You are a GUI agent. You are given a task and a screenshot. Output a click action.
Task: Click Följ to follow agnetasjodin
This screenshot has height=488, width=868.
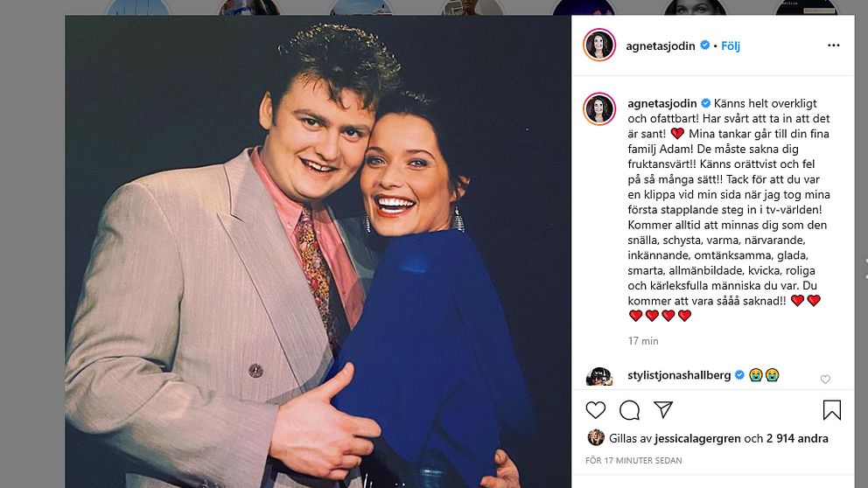click(731, 45)
